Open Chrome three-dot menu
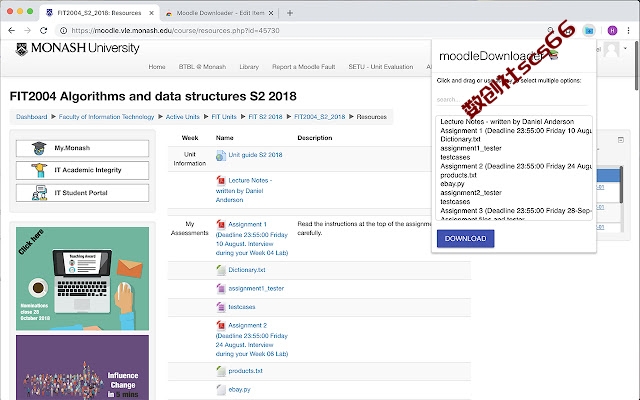640x400 pixels. click(x=629, y=30)
